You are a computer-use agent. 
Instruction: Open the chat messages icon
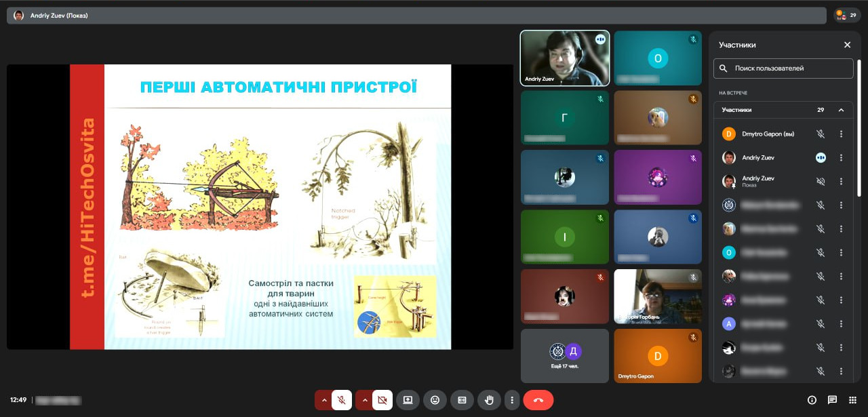tap(832, 400)
